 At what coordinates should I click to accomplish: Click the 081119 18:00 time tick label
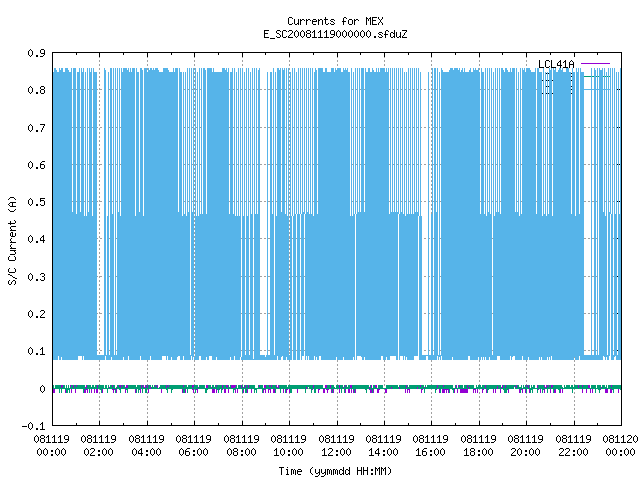(478, 446)
